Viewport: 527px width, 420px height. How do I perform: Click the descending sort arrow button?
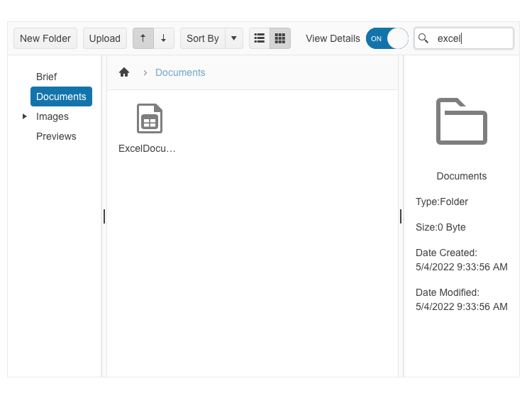(164, 38)
